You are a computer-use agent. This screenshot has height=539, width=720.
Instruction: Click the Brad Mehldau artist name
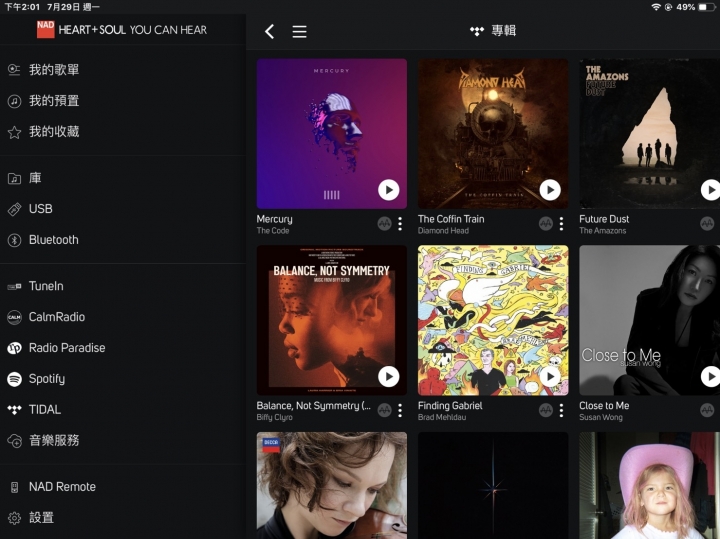[442, 417]
